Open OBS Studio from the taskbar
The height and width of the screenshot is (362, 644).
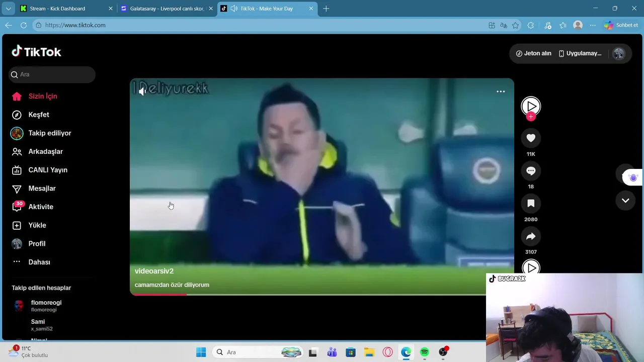click(443, 352)
